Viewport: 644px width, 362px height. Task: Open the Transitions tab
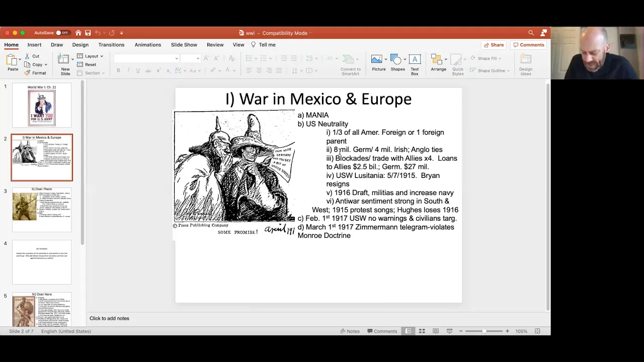click(111, 45)
